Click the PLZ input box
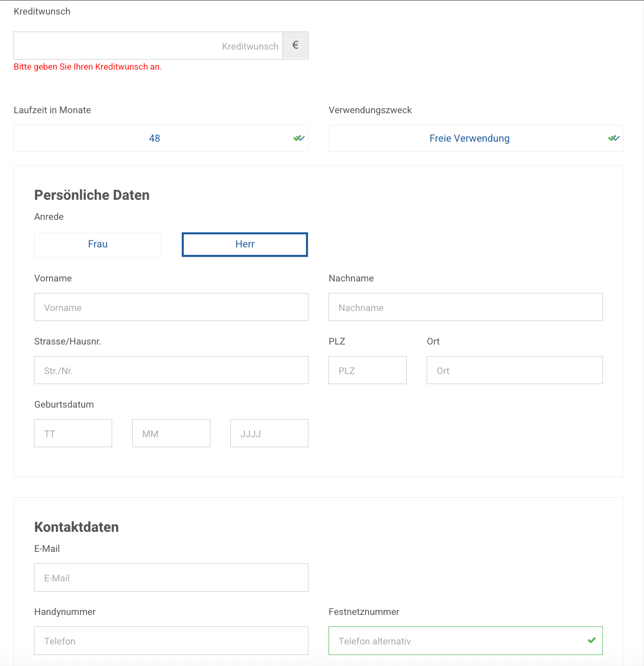The width and height of the screenshot is (644, 666). pos(367,370)
